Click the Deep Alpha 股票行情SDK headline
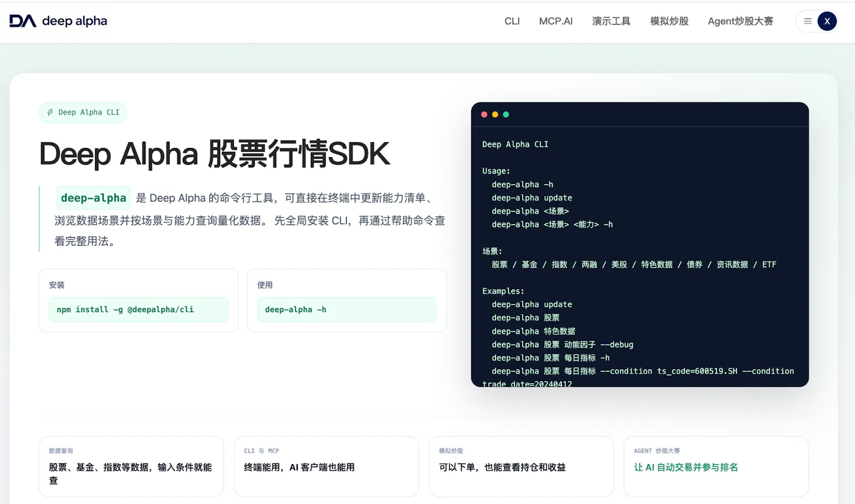Image resolution: width=855 pixels, height=504 pixels. 214,154
